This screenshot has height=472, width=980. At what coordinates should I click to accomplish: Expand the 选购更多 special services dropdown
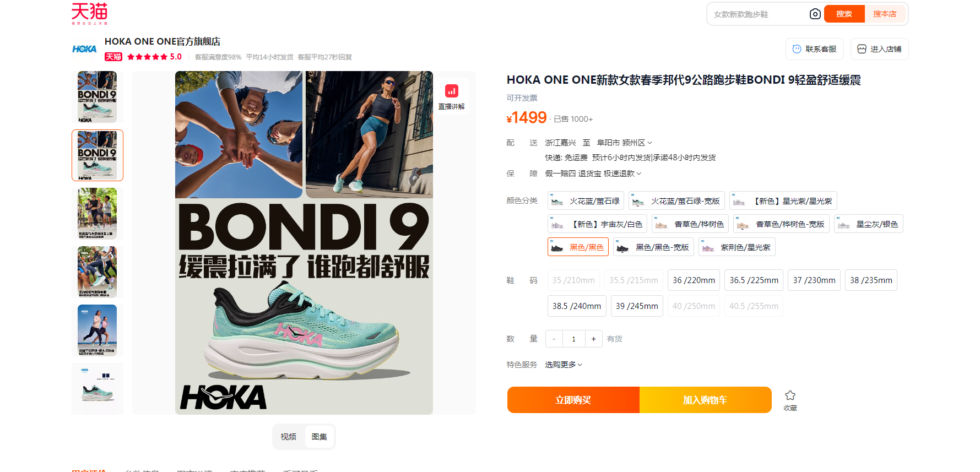pyautogui.click(x=564, y=365)
